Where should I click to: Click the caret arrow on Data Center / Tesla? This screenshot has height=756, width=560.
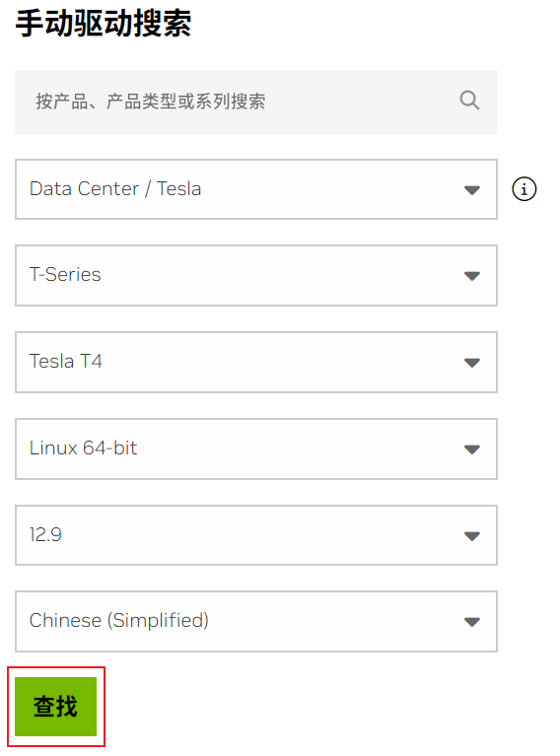tap(471, 190)
